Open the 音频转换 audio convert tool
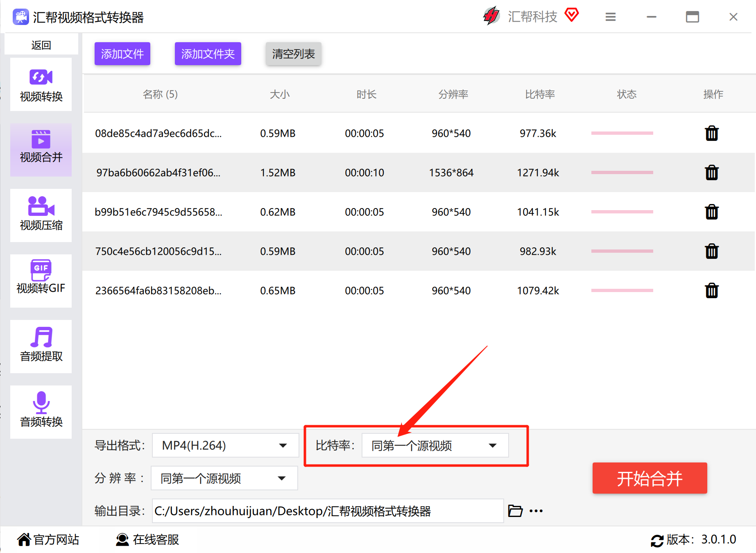This screenshot has height=553, width=756. (41, 412)
